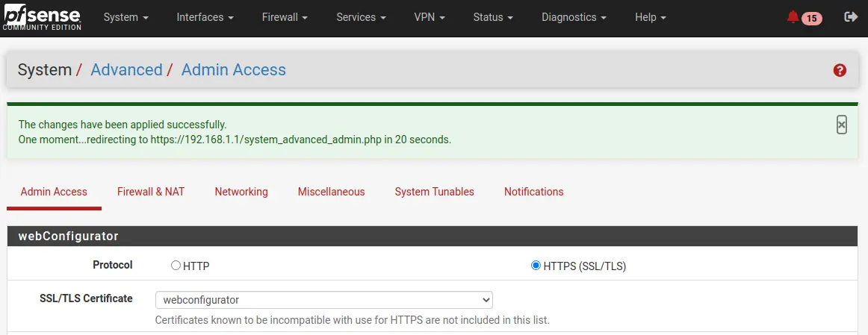Select the HTTPS (SSL/TLS) radio button
Viewport: 868px width, 335px height.
tap(536, 266)
